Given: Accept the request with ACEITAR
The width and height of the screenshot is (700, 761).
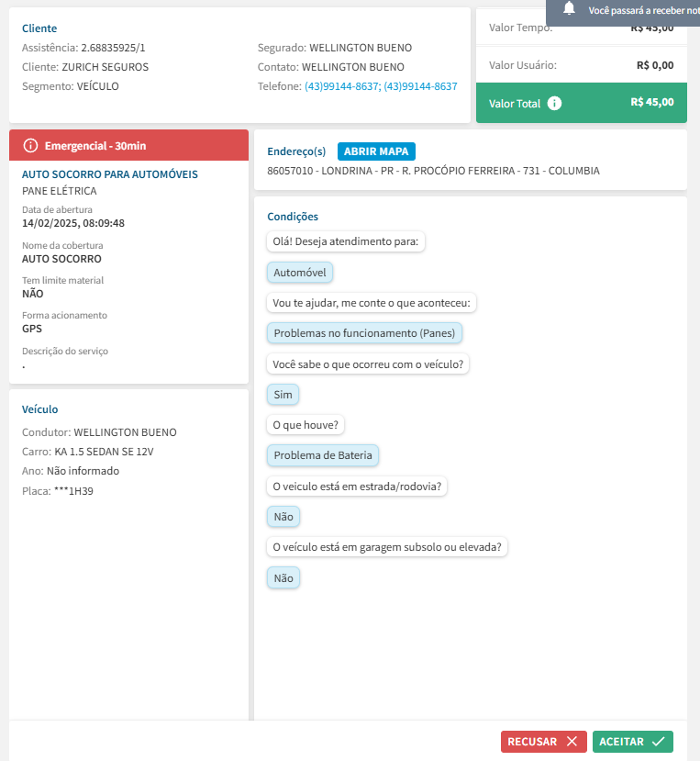Looking at the screenshot, I should (x=633, y=741).
